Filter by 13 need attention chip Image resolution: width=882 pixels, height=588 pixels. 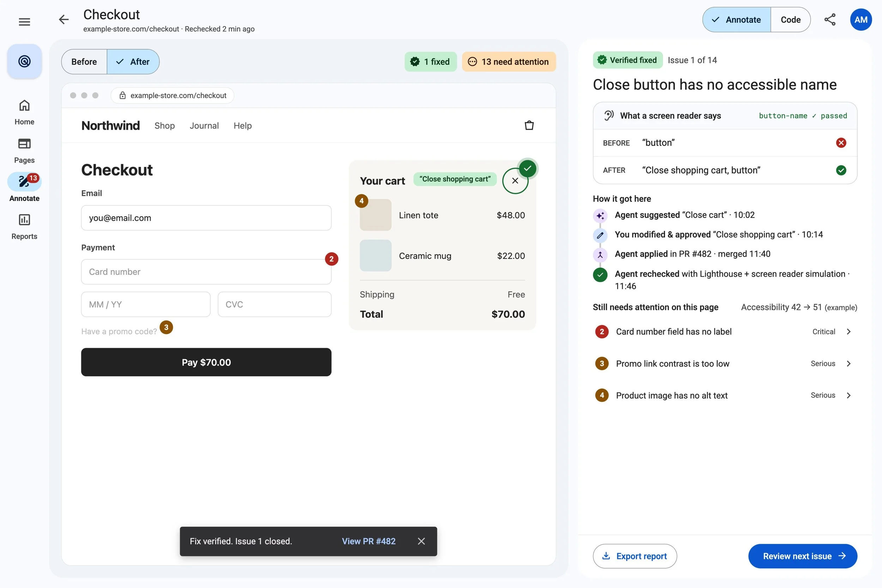coord(509,61)
